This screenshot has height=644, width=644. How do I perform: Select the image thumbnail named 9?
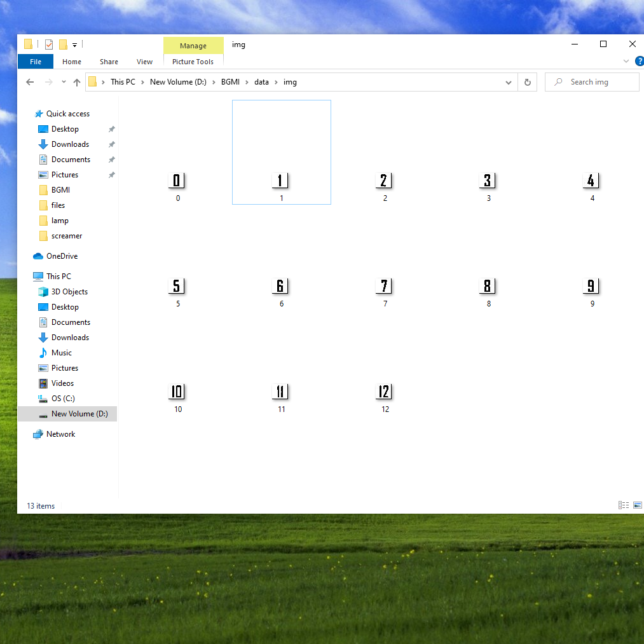tap(591, 286)
